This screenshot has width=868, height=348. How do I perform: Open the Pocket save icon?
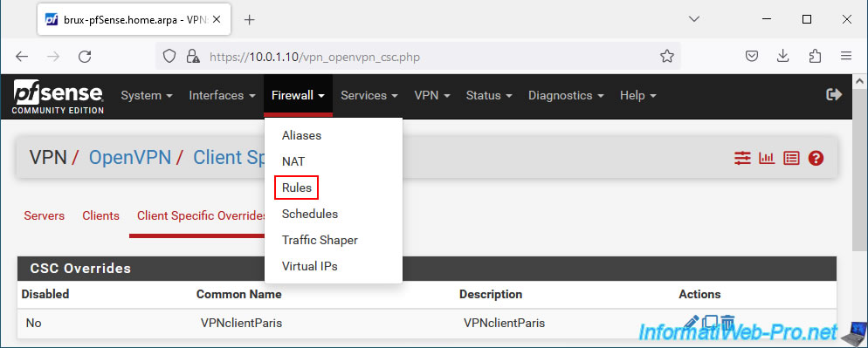[751, 56]
